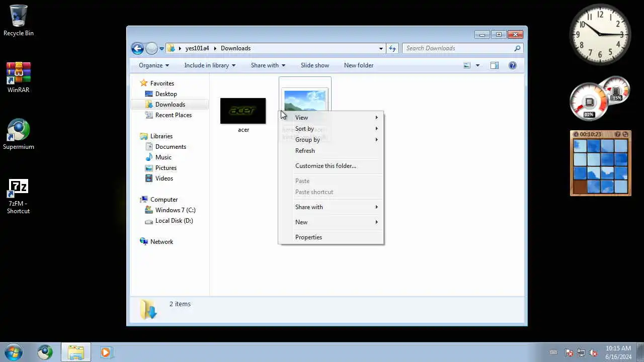Choose Customize this folder from context menu
This screenshot has width=644, height=362.
[x=331, y=166]
